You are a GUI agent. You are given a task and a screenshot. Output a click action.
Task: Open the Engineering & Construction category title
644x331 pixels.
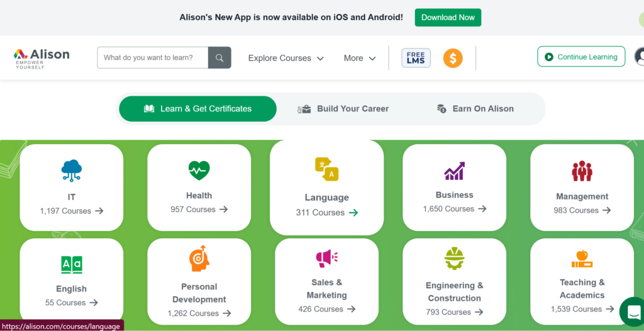pyautogui.click(x=454, y=291)
